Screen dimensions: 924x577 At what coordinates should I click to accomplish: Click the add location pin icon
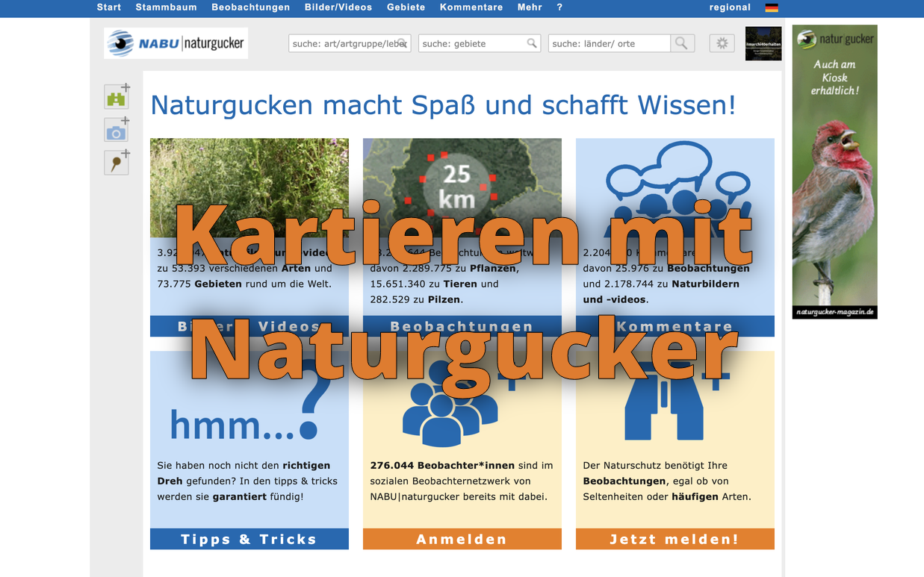click(x=117, y=163)
